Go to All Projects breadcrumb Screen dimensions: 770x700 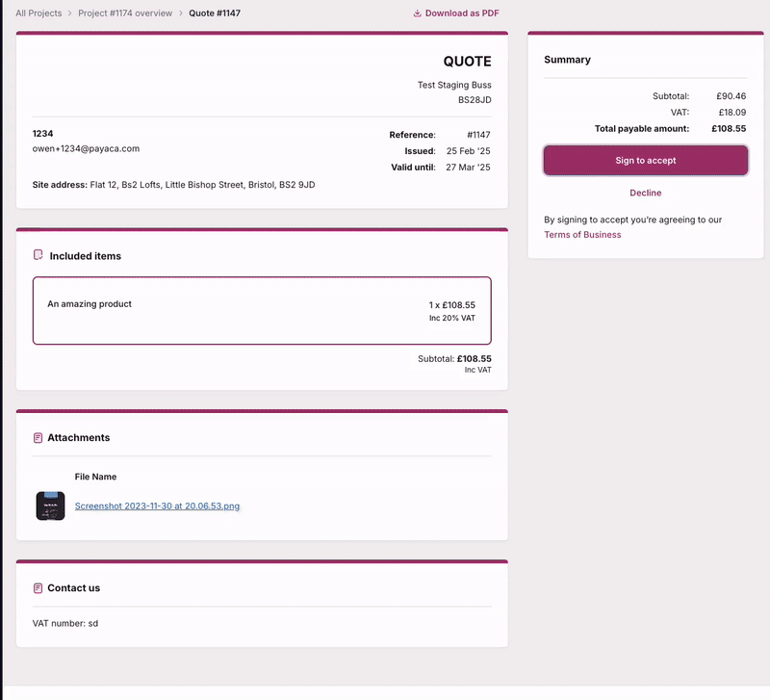pos(38,13)
